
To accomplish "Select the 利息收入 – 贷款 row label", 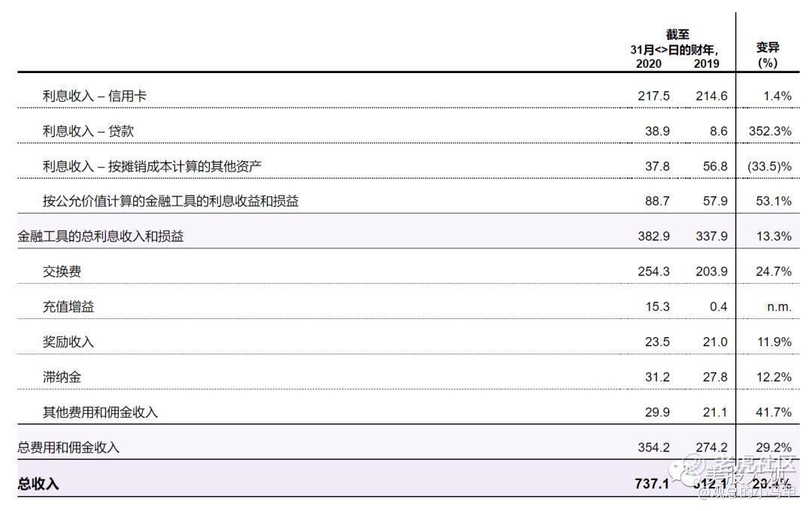I will point(88,131).
